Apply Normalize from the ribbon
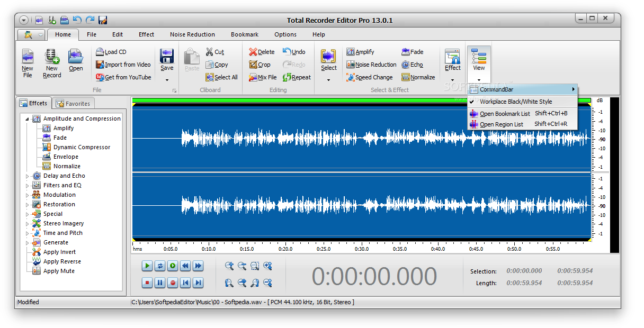The height and width of the screenshot is (328, 644). click(418, 77)
